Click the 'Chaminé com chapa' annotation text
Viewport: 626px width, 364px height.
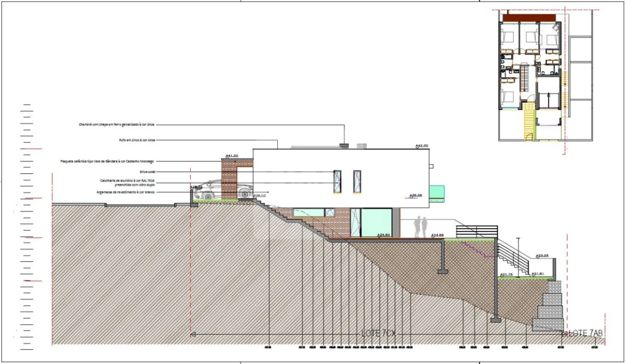point(116,124)
